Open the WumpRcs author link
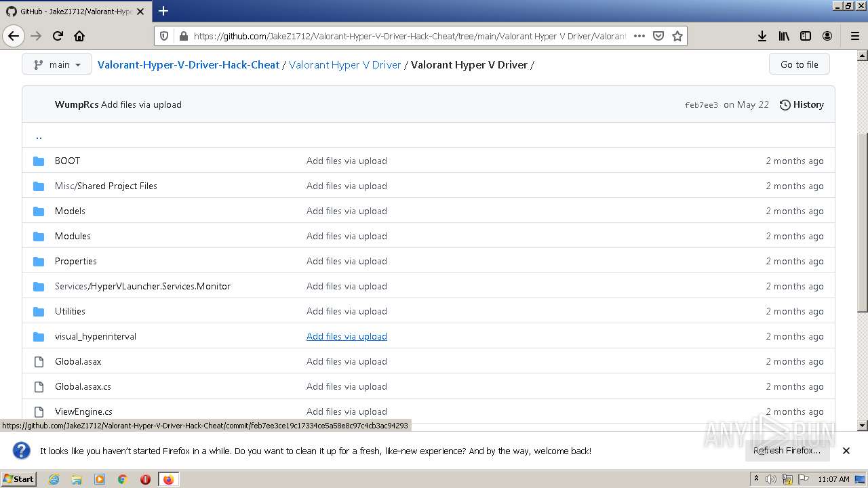 [77, 104]
